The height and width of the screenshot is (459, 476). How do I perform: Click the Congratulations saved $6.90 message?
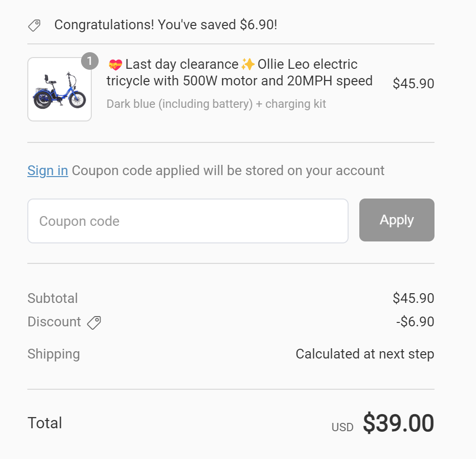click(x=166, y=25)
